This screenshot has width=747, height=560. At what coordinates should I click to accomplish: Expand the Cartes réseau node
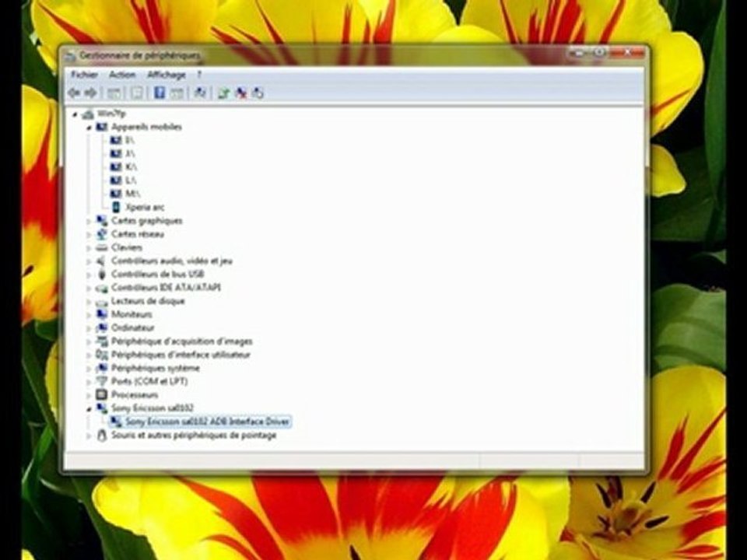click(x=89, y=234)
